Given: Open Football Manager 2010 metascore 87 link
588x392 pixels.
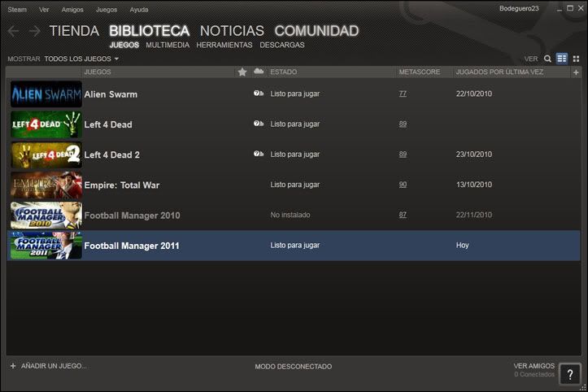Looking at the screenshot, I should pos(403,215).
